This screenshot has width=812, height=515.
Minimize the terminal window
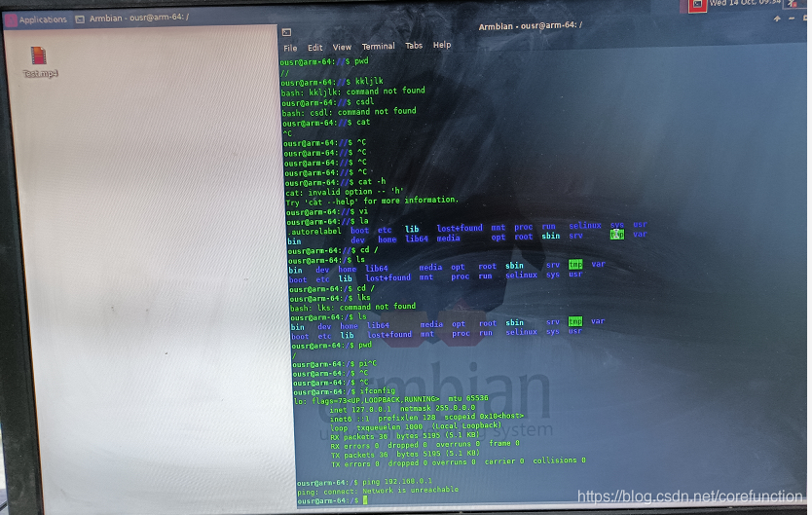tap(792, 18)
